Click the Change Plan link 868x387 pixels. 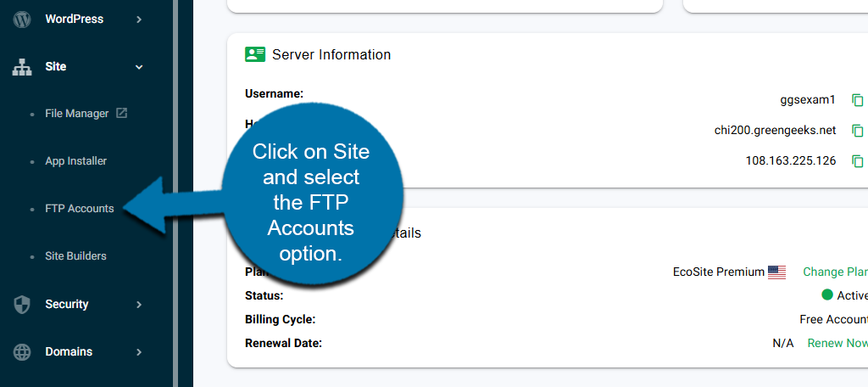click(835, 272)
